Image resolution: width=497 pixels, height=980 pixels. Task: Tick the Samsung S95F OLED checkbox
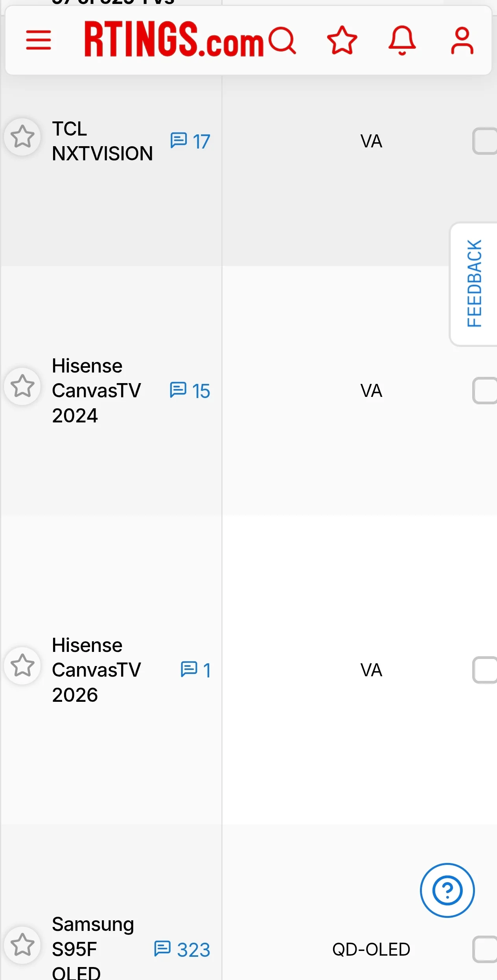click(x=484, y=949)
